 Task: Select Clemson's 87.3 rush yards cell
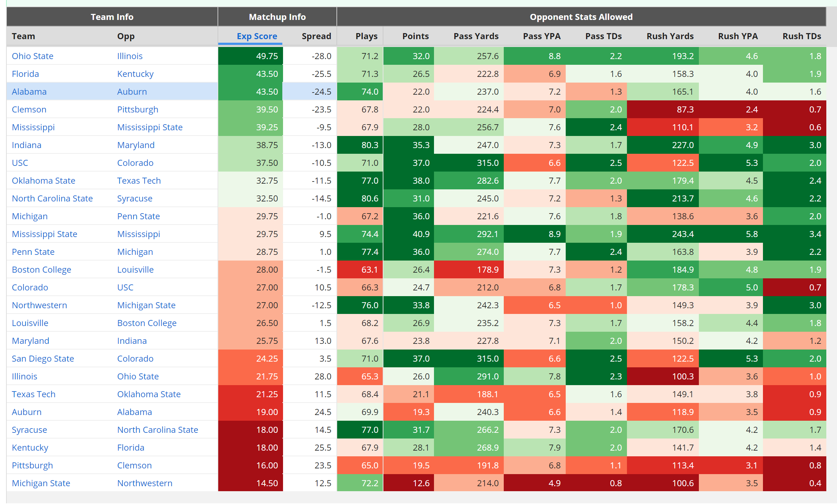(x=663, y=109)
